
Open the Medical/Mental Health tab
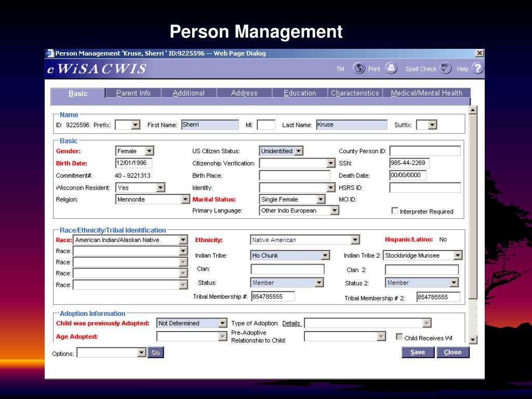coord(427,93)
